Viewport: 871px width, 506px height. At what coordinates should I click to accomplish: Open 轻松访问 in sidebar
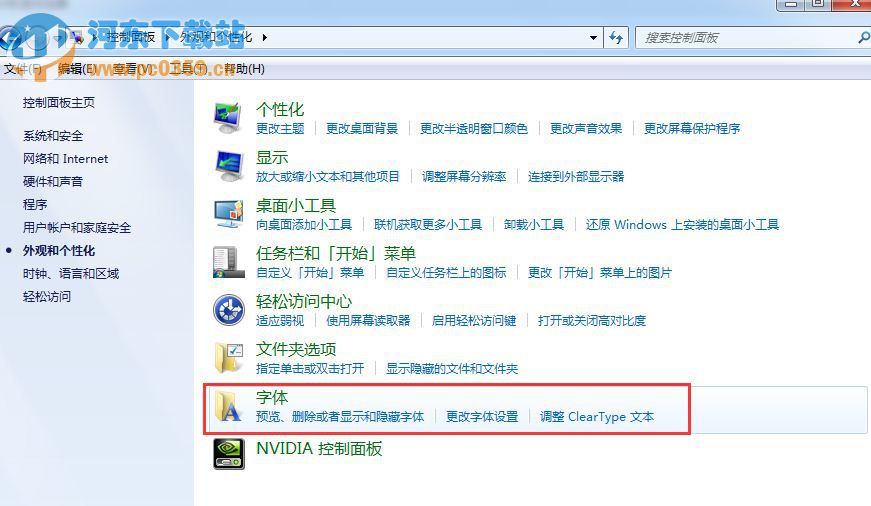pyautogui.click(x=47, y=296)
